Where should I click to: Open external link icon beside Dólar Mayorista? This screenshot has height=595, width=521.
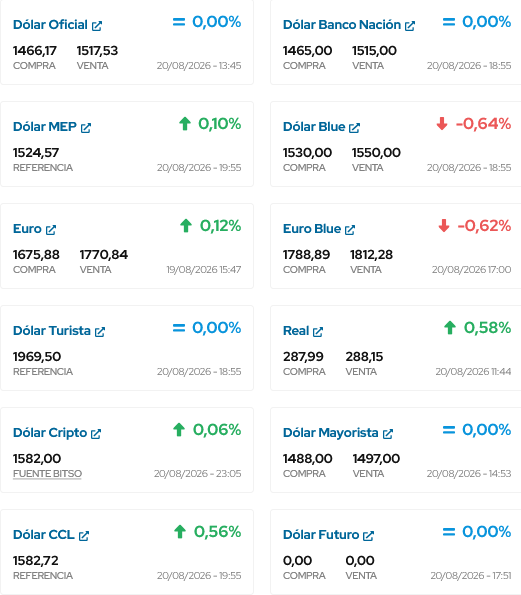388,434
